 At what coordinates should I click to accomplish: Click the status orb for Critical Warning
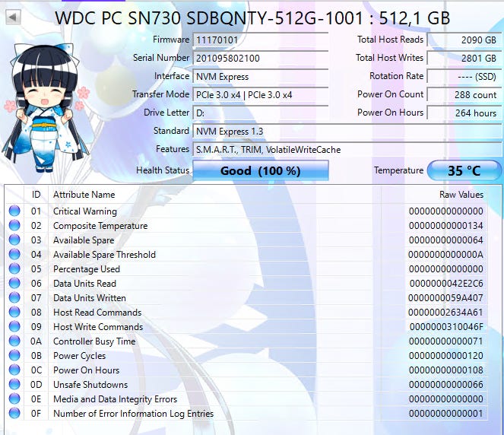[x=14, y=211]
